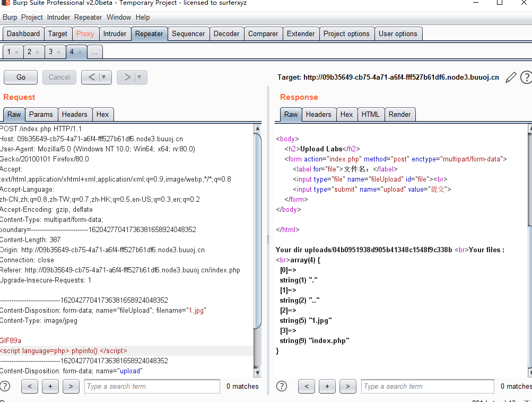Open the Help menu
532x402 pixels.
point(143,18)
